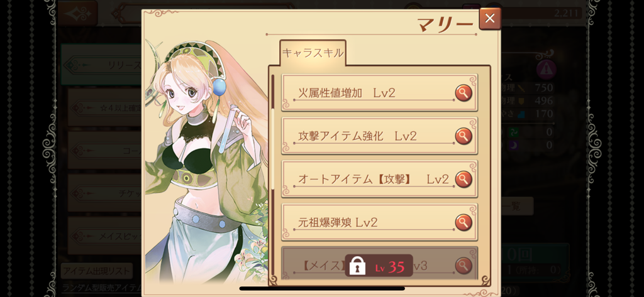Click the dimmed メイスピック menu item

pos(105,236)
